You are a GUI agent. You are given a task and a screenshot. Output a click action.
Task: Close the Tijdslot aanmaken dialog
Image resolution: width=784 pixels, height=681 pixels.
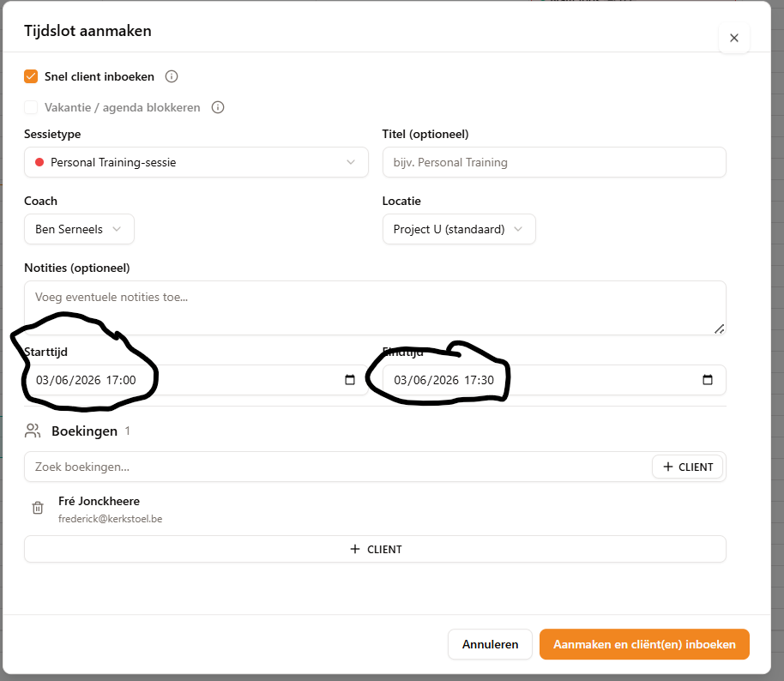(x=734, y=38)
